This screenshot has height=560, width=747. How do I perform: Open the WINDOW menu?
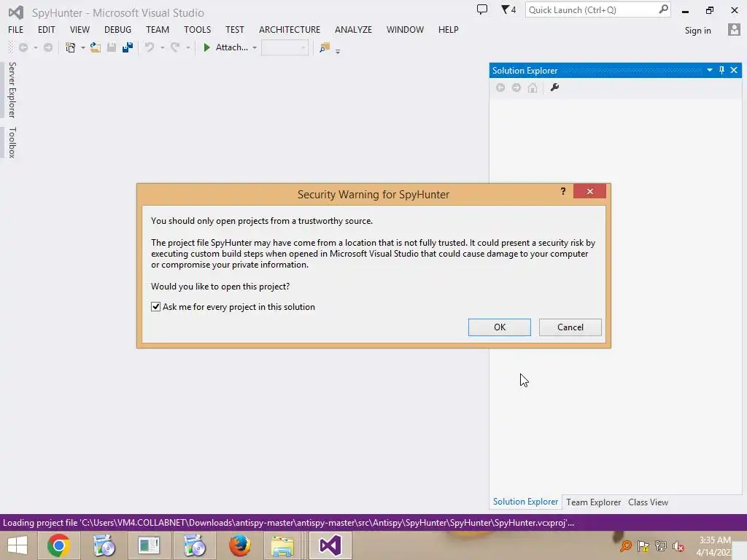(405, 29)
